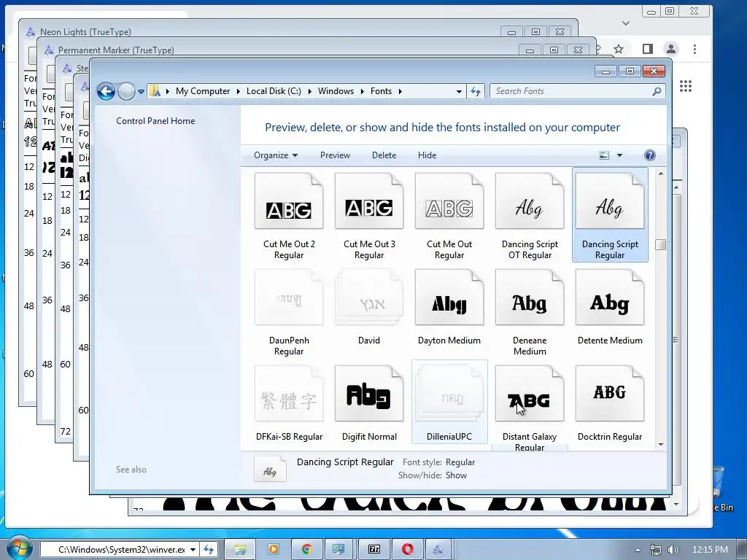Expand the arrow after Local Disk (C:) breadcrumb
Image resolution: width=747 pixels, height=560 pixels.
pyautogui.click(x=309, y=91)
